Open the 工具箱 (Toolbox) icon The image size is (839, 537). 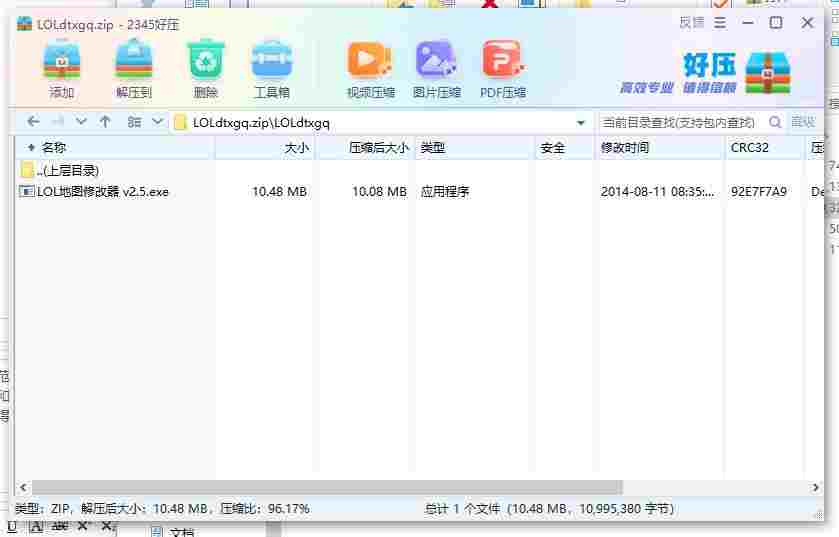272,69
